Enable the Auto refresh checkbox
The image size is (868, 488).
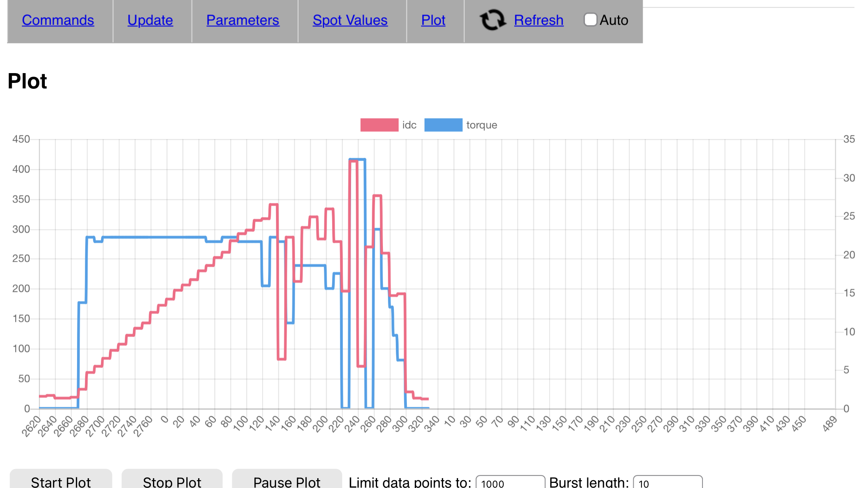(590, 20)
